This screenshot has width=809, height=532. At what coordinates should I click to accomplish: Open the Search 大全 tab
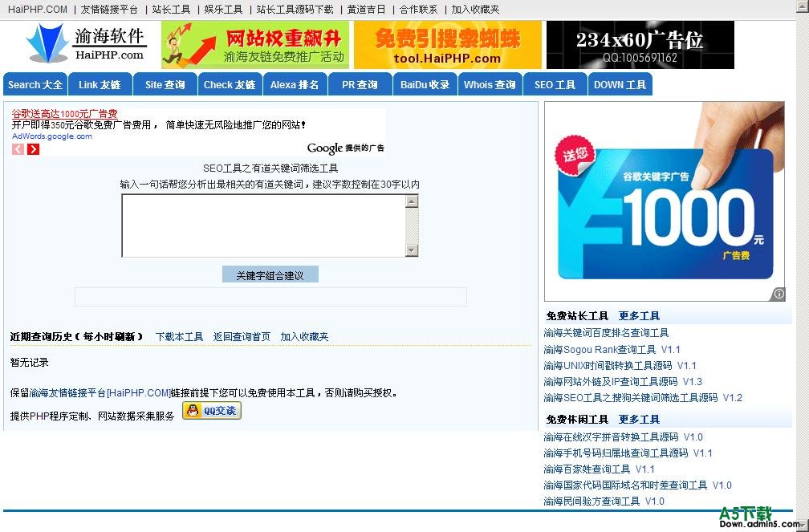coord(35,84)
